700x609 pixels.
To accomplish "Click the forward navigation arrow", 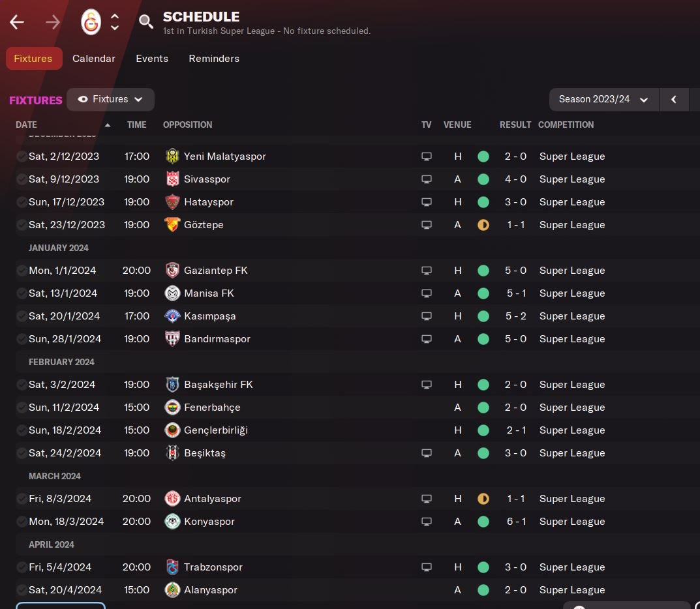I will pos(53,22).
